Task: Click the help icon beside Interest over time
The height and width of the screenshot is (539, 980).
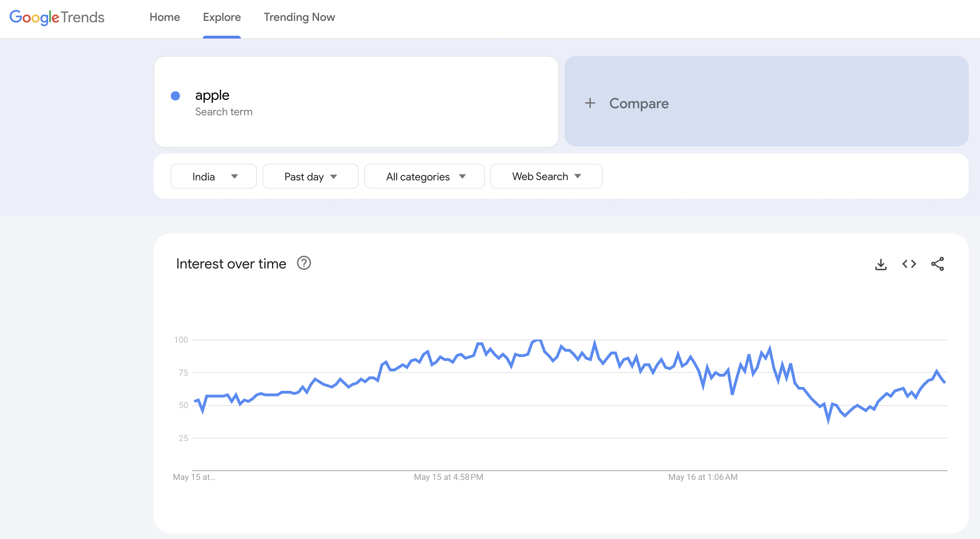Action: pos(304,263)
